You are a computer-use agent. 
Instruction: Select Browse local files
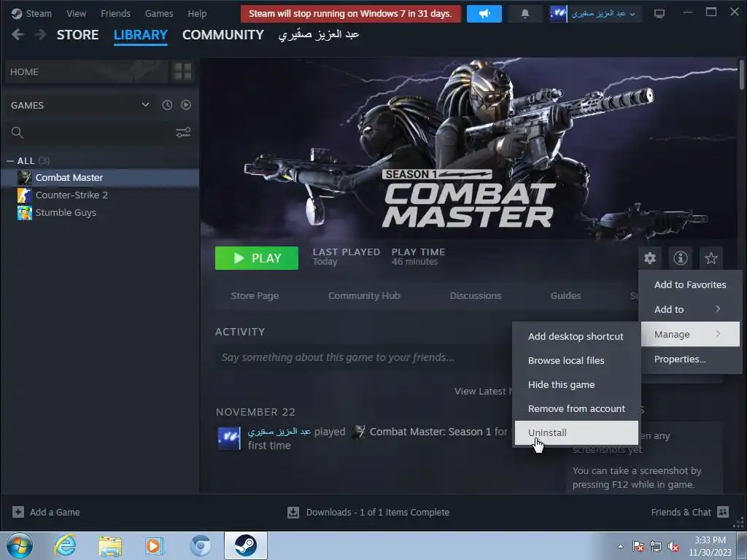pos(576,360)
